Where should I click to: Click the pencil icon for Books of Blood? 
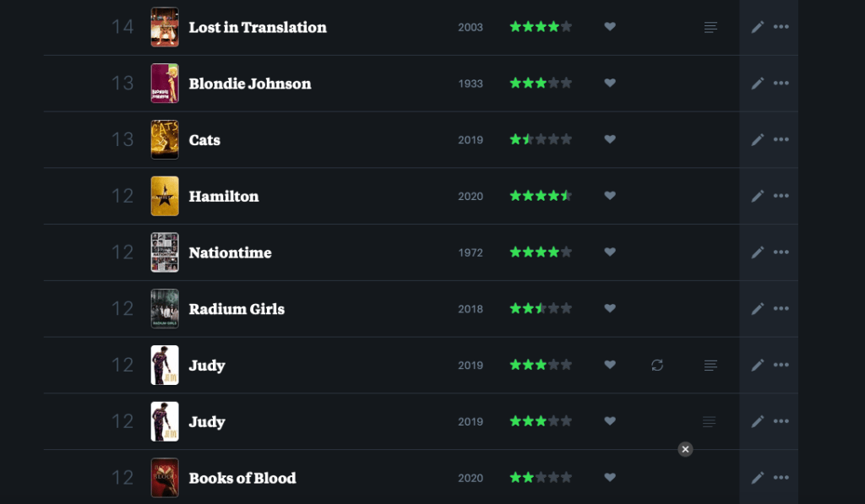[758, 478]
